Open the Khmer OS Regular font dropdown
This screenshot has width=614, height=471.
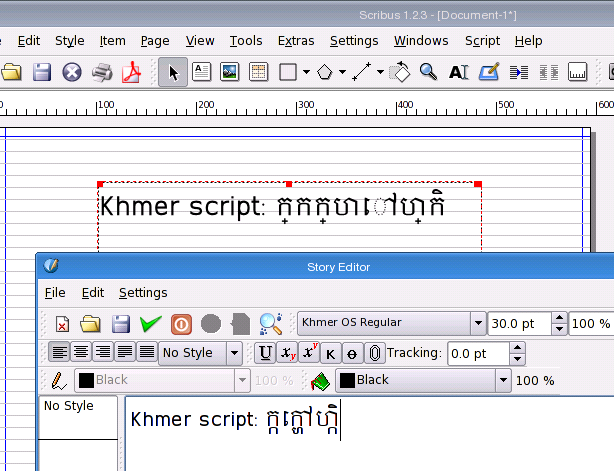coord(477,324)
